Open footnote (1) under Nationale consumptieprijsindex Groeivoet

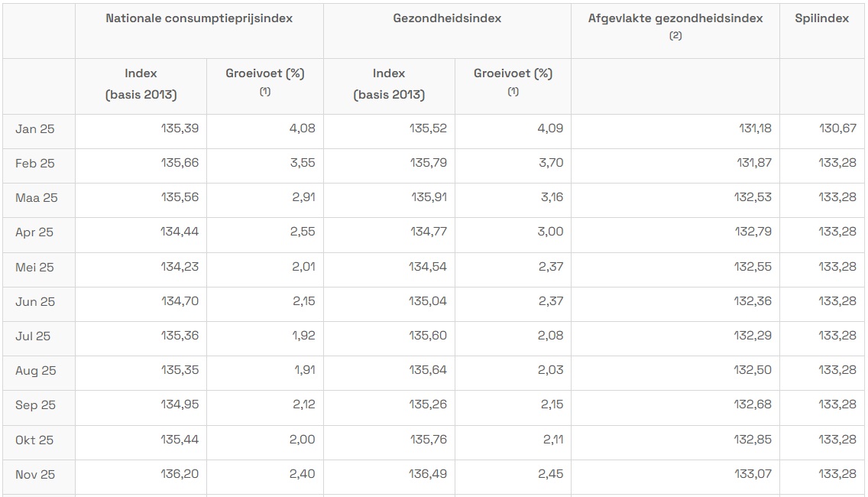265,92
